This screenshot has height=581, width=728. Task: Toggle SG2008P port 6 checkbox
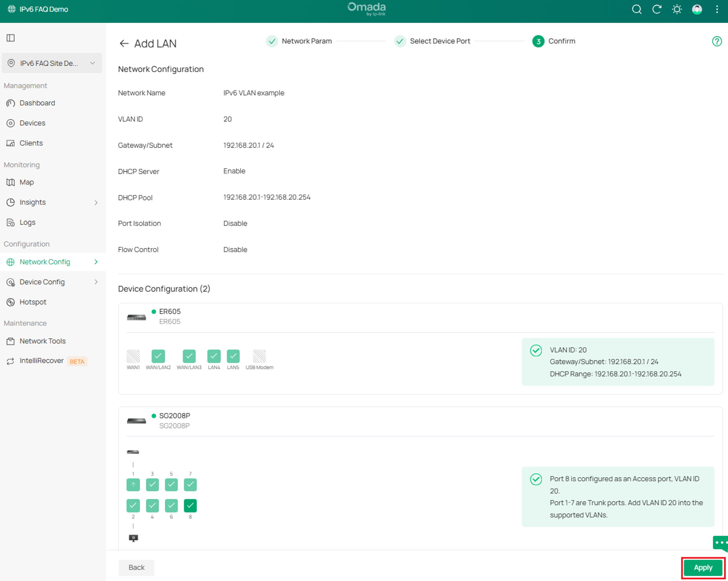coord(171,505)
